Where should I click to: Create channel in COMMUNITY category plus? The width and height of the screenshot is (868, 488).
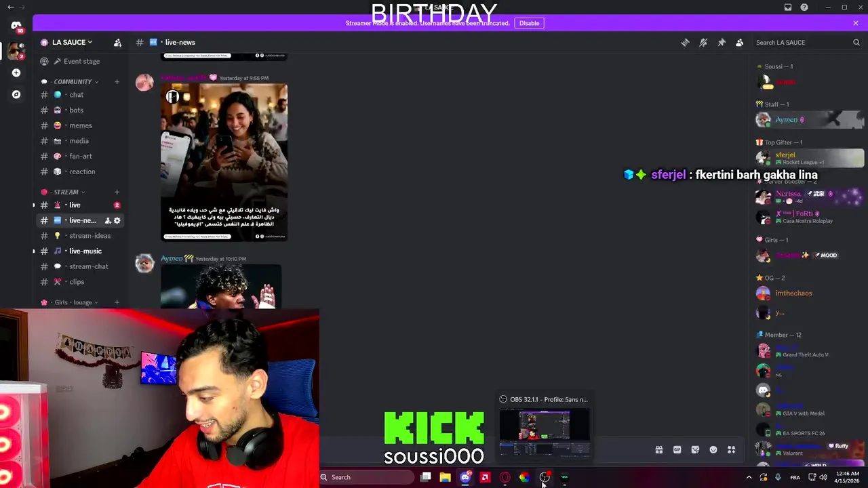[117, 82]
